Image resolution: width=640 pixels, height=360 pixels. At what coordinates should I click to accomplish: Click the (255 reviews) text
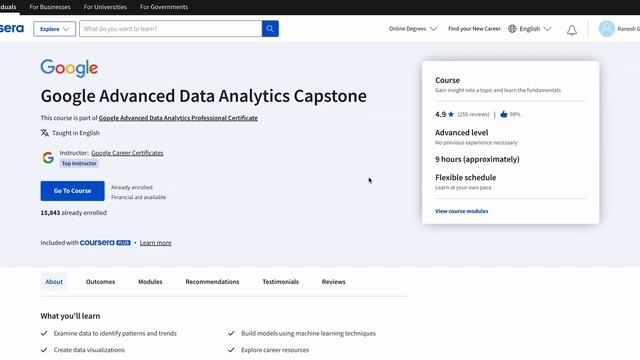[x=473, y=114]
